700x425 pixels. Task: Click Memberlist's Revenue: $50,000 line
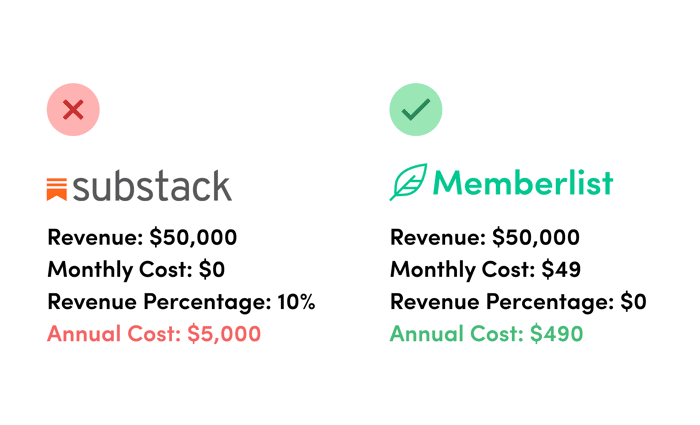pos(485,237)
